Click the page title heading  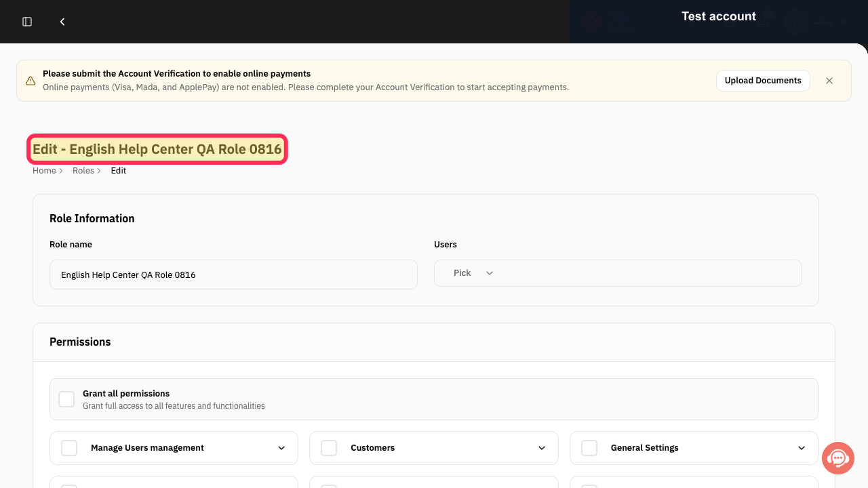[157, 149]
